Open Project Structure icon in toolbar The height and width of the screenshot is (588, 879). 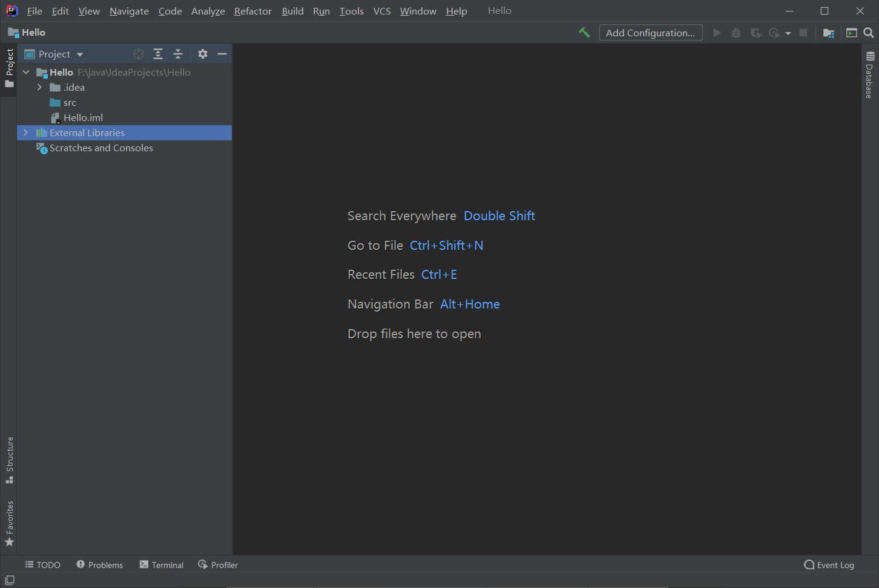coord(829,33)
